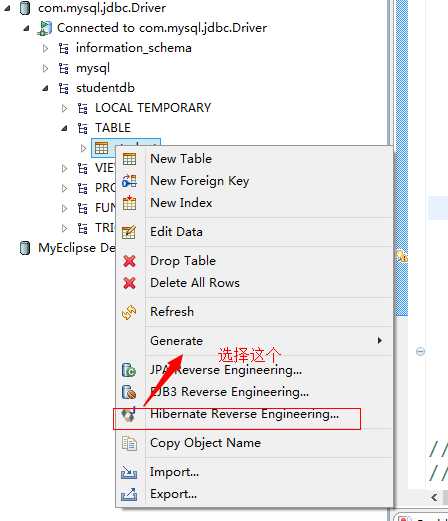Open Generate menu entry

(255, 341)
